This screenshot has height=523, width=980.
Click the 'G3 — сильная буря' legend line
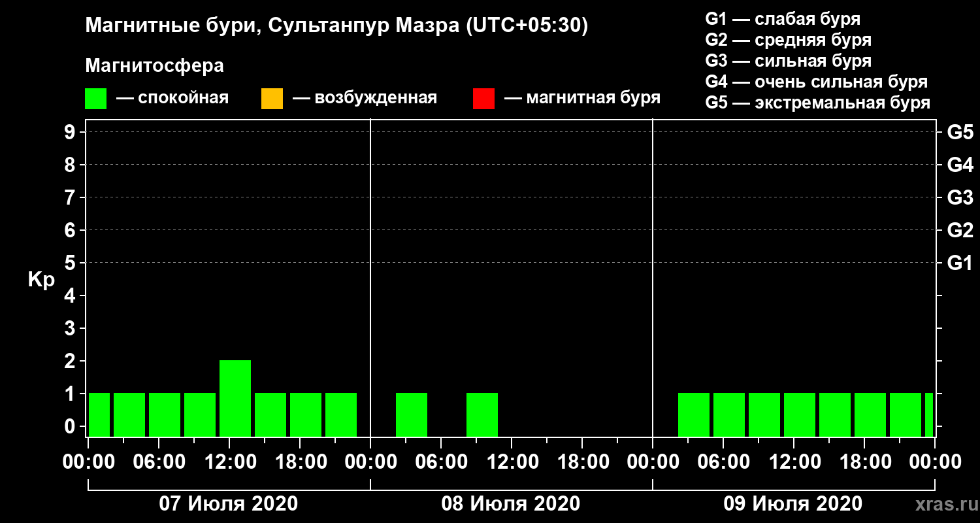coord(789,61)
